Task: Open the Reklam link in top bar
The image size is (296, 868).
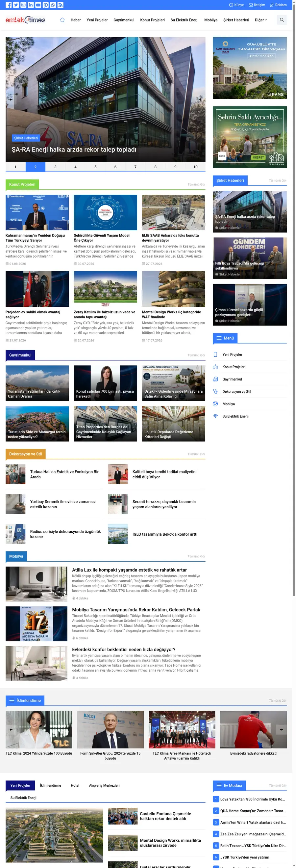Action: point(278,5)
